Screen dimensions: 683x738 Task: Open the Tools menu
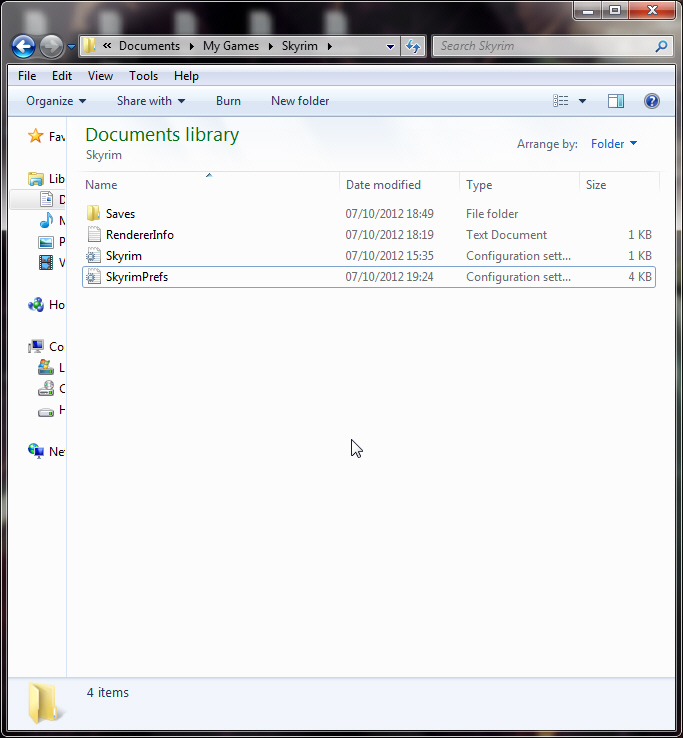143,76
